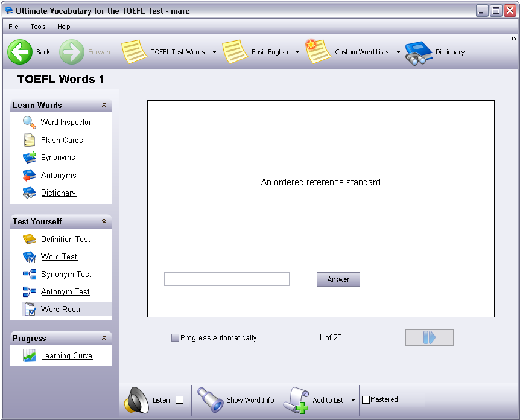Select the Word Recall link
The height and width of the screenshot is (420, 520).
tap(62, 309)
